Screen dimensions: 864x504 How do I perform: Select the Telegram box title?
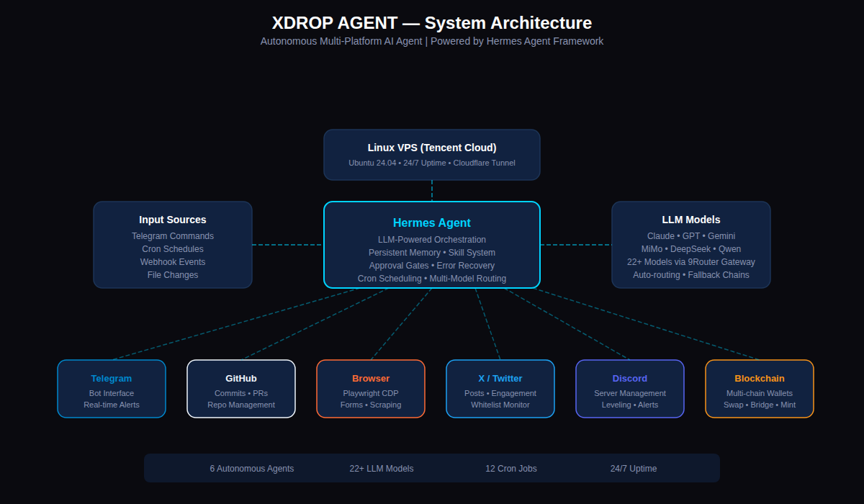[x=112, y=378]
